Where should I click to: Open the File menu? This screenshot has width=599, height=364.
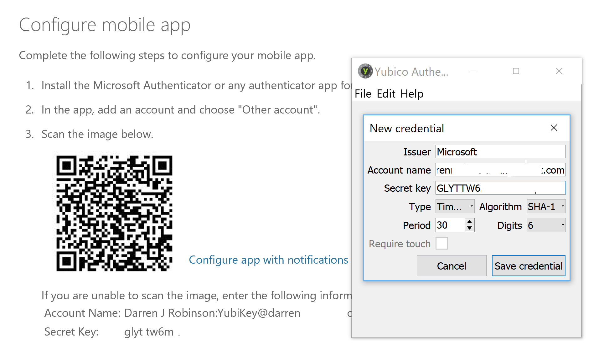pos(363,94)
